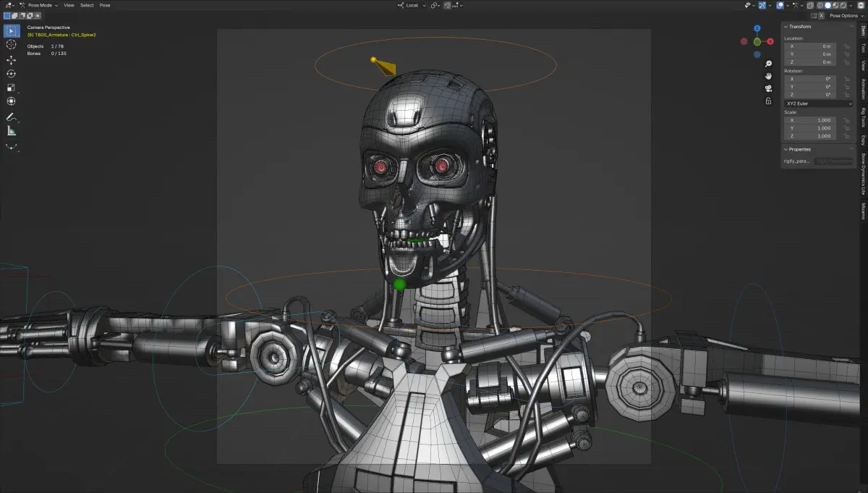The image size is (868, 493).
Task: Click the camera-to-view lock icon
Action: click(768, 101)
